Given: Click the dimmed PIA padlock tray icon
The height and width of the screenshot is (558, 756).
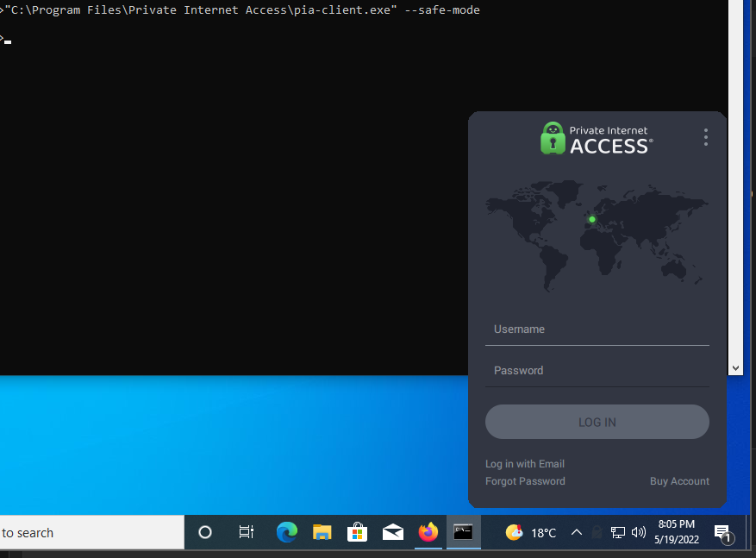Looking at the screenshot, I should click(597, 532).
